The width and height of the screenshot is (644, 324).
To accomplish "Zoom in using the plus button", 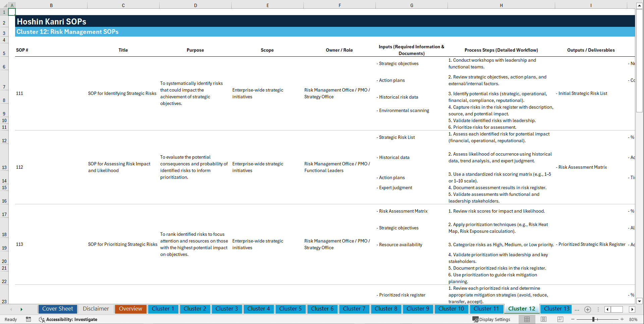I will point(622,319).
